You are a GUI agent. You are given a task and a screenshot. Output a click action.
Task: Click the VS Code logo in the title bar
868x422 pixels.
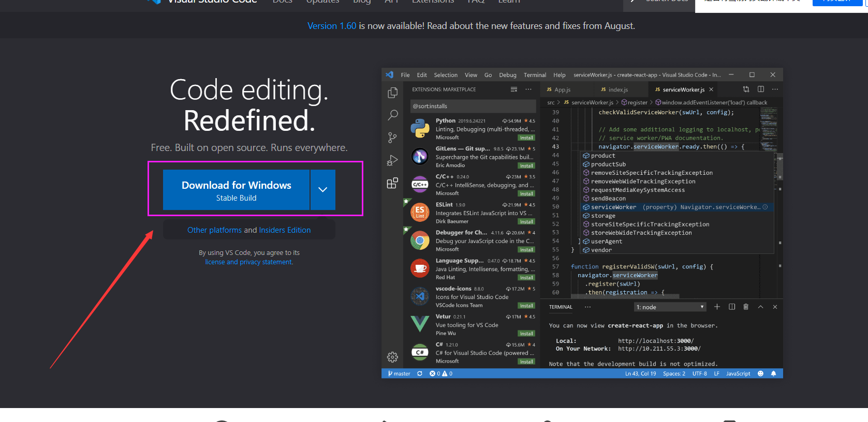point(390,75)
